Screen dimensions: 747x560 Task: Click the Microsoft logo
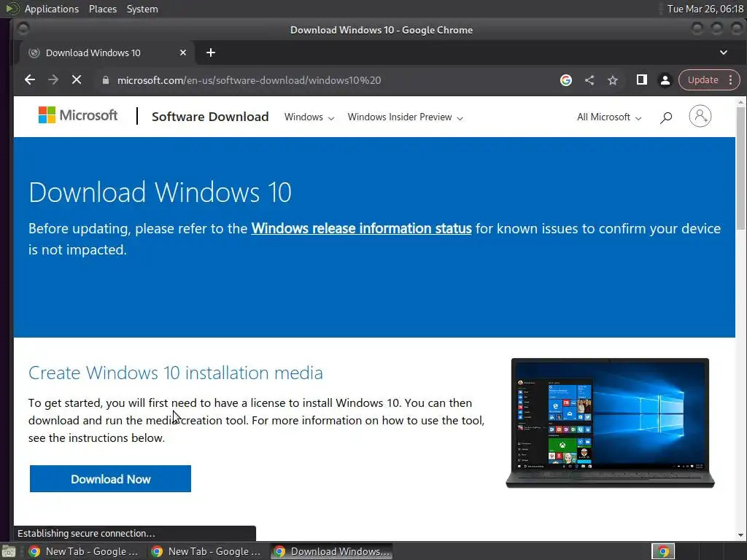77,115
